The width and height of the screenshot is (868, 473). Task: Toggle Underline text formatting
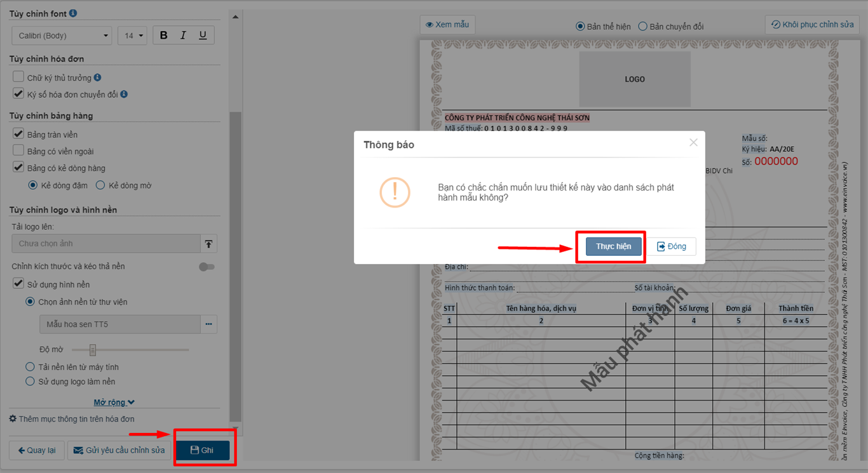tap(203, 36)
